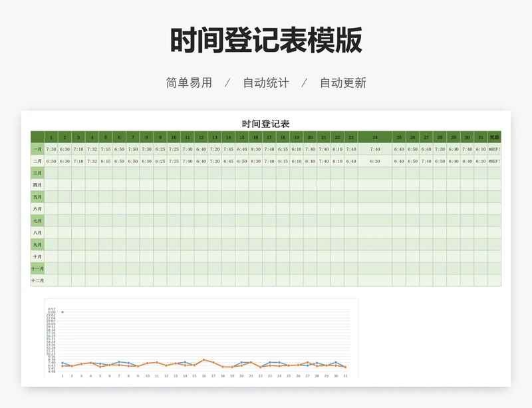Click the 时间登记表 spreadsheet title

(265, 124)
